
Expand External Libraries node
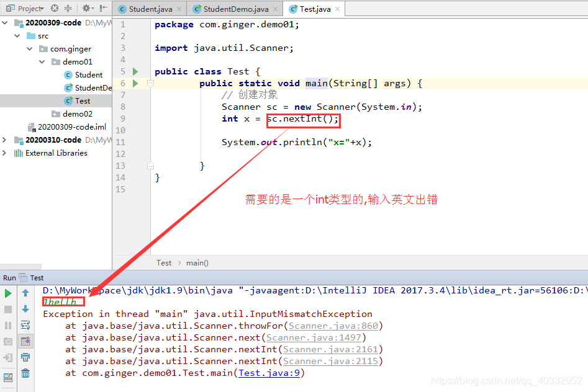coord(4,153)
